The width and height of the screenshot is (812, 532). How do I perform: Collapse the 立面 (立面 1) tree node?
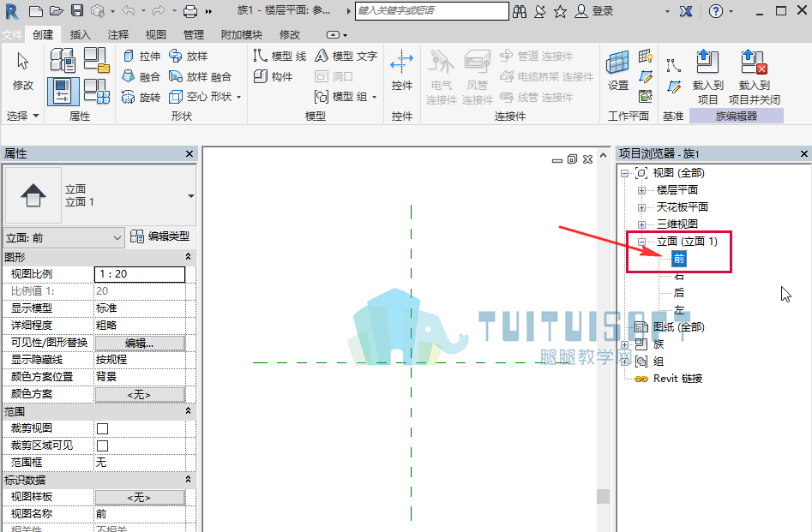(641, 242)
